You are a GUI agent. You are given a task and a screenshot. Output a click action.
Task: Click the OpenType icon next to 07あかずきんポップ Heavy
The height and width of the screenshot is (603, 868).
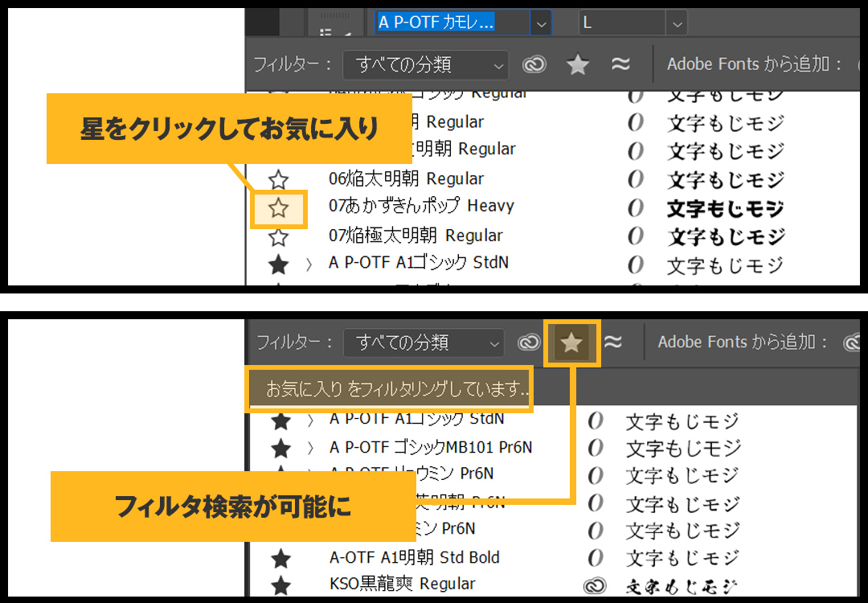tap(636, 207)
